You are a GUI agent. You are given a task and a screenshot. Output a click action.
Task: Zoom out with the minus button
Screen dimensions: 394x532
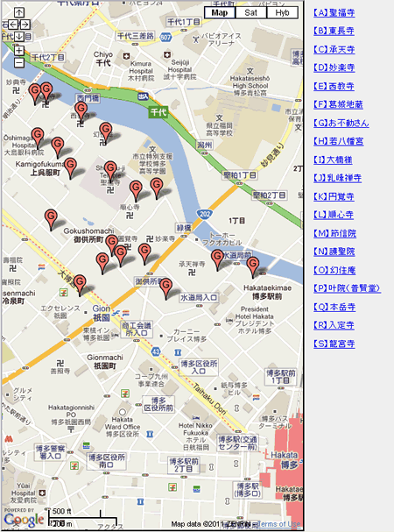pos(19,63)
